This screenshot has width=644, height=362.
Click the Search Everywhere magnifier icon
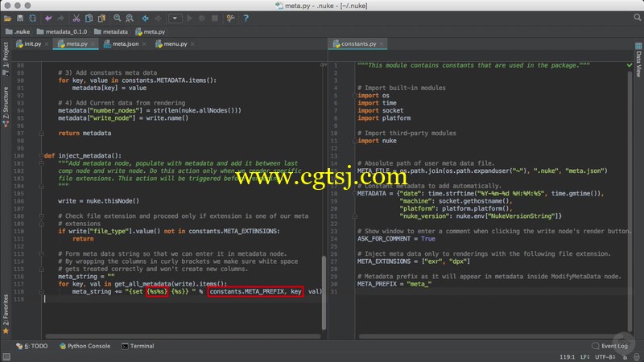coord(637,18)
